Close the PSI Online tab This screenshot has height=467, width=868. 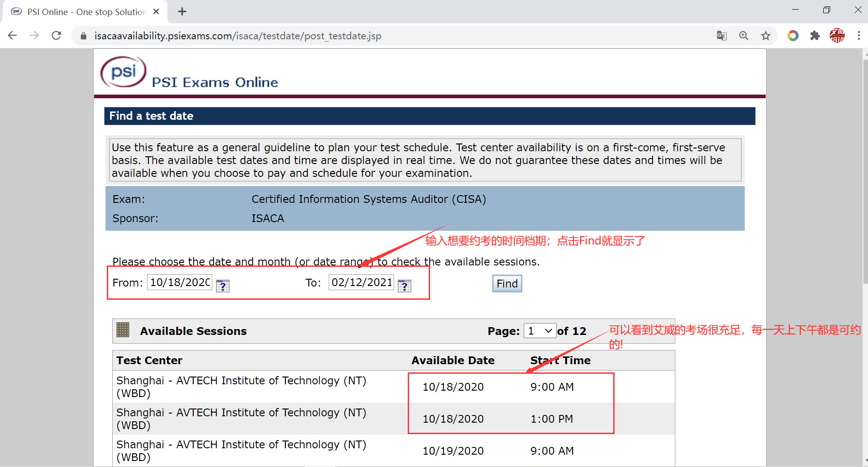pos(156,11)
